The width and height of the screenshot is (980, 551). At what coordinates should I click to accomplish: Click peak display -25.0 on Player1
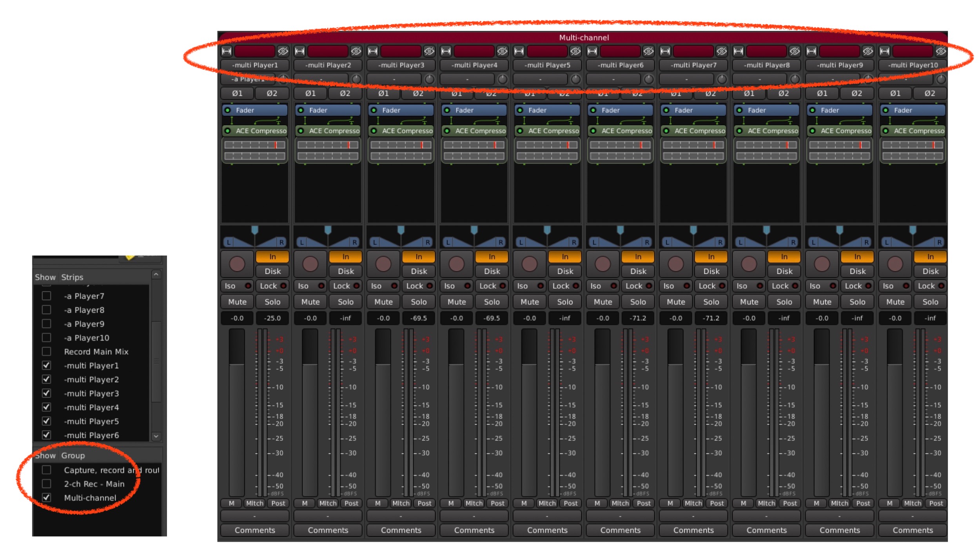pyautogui.click(x=272, y=318)
